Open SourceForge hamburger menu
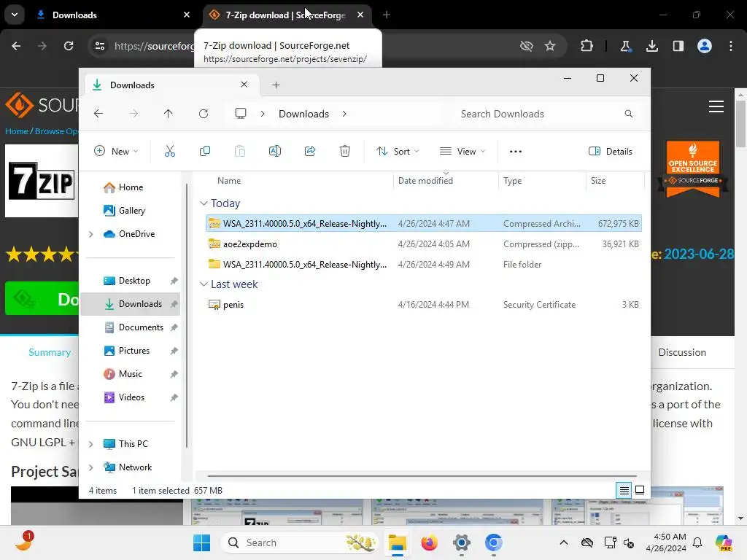The image size is (747, 560). point(716,106)
